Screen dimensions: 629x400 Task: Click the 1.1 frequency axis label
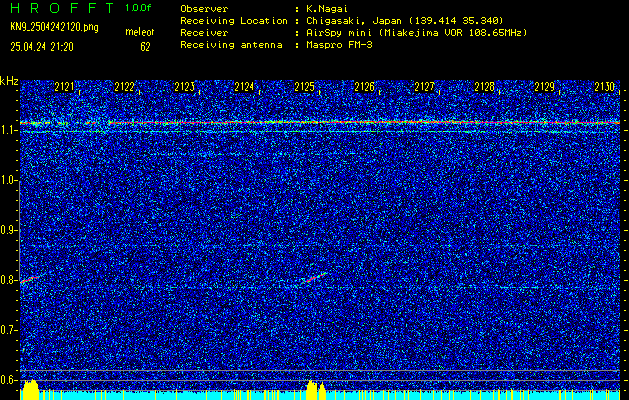tap(8, 130)
